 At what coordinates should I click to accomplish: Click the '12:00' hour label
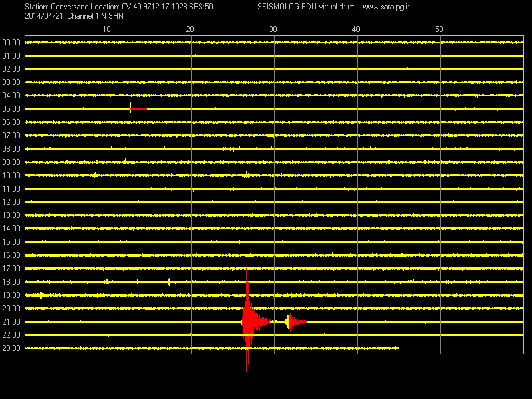coord(11,202)
